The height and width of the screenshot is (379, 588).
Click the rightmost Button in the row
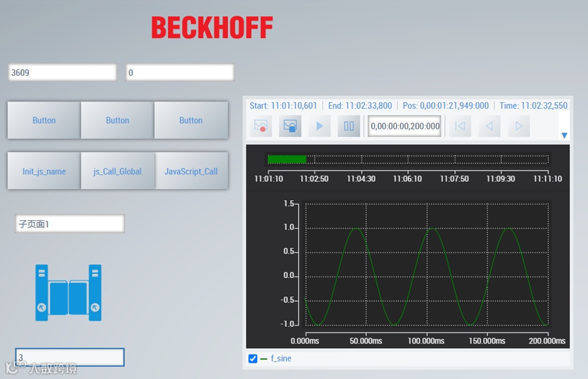(x=191, y=120)
